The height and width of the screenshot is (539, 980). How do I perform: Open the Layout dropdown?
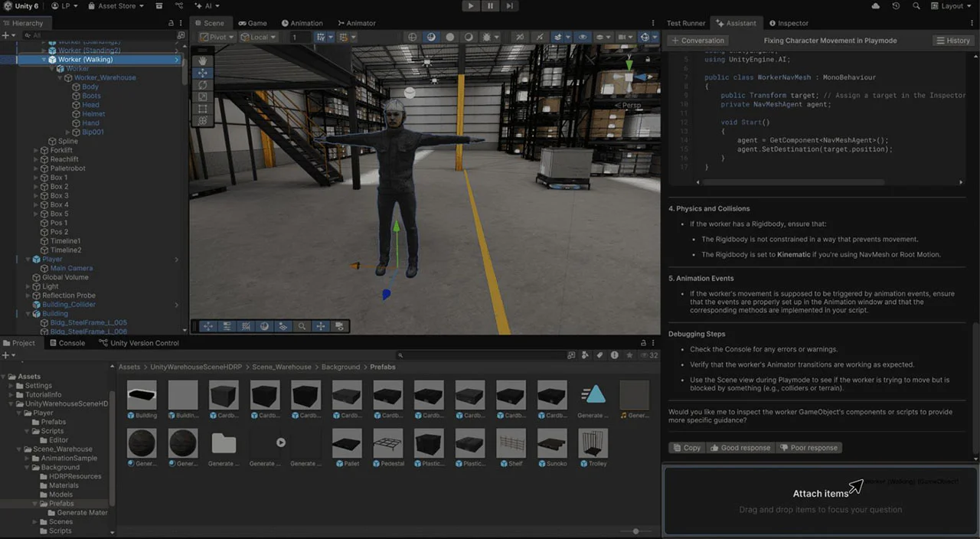coord(952,6)
